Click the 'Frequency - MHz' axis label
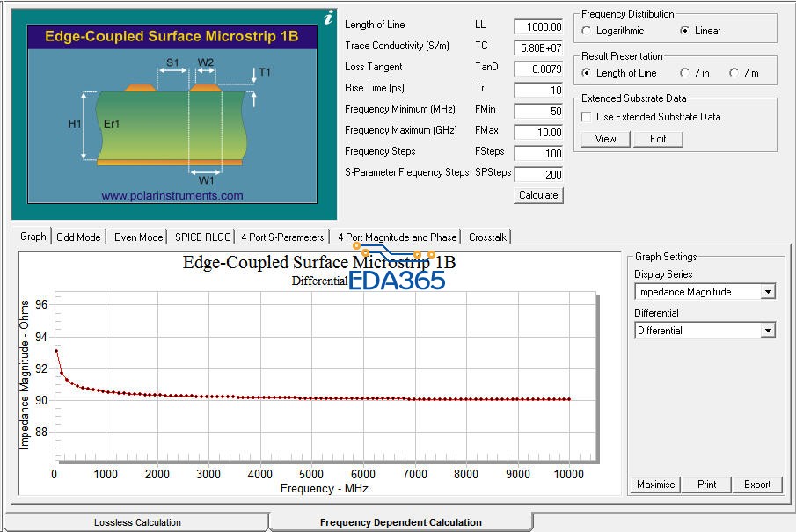The image size is (796, 532). click(x=325, y=488)
